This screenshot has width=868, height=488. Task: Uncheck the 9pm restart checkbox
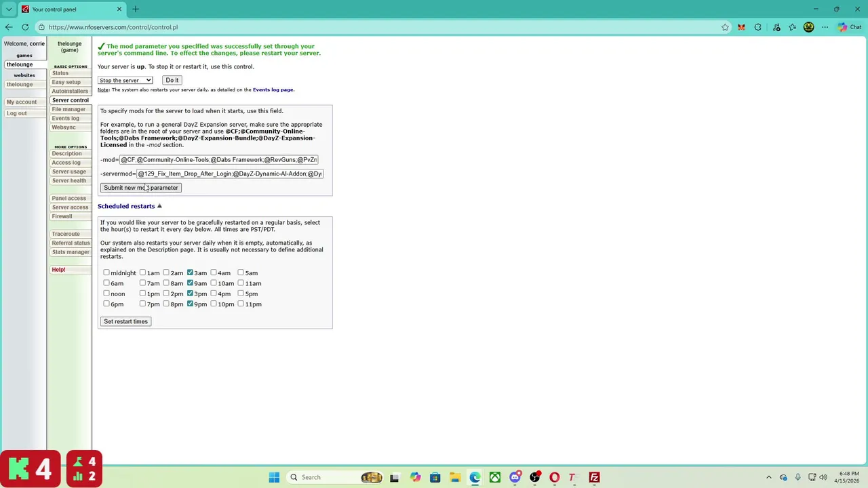(x=190, y=304)
